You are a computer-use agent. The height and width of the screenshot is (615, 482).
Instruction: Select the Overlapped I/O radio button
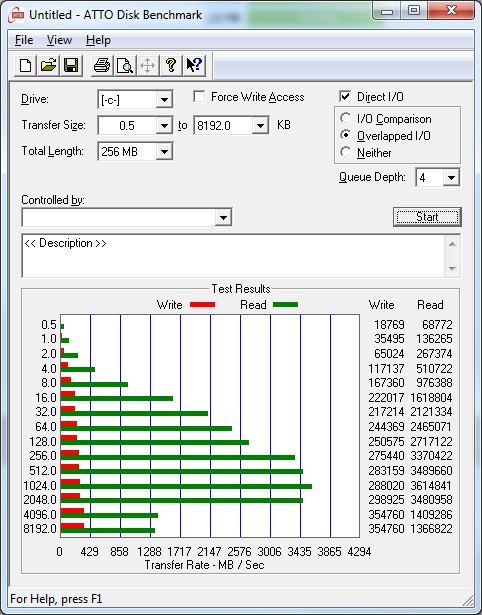coord(346,135)
